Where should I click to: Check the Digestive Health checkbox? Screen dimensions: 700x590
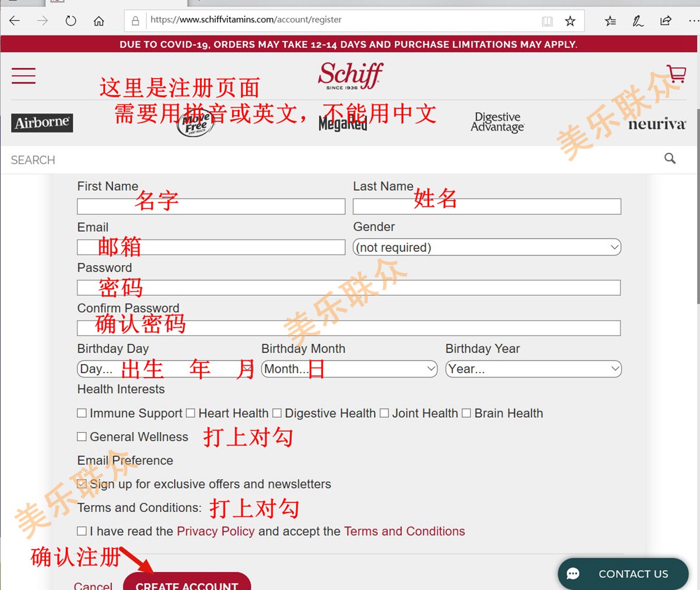click(x=277, y=413)
